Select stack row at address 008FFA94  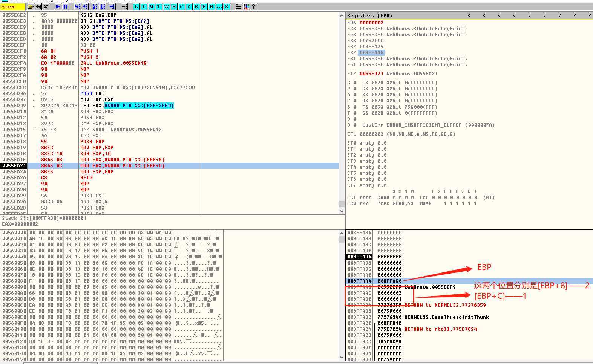[x=469, y=257]
